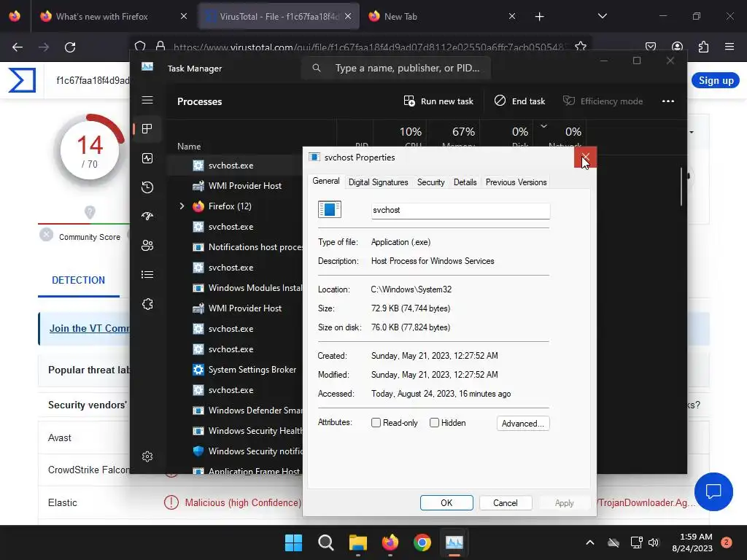Reload the VirusTotal page in Firefox
Screen dimensions: 747x560
point(70,47)
